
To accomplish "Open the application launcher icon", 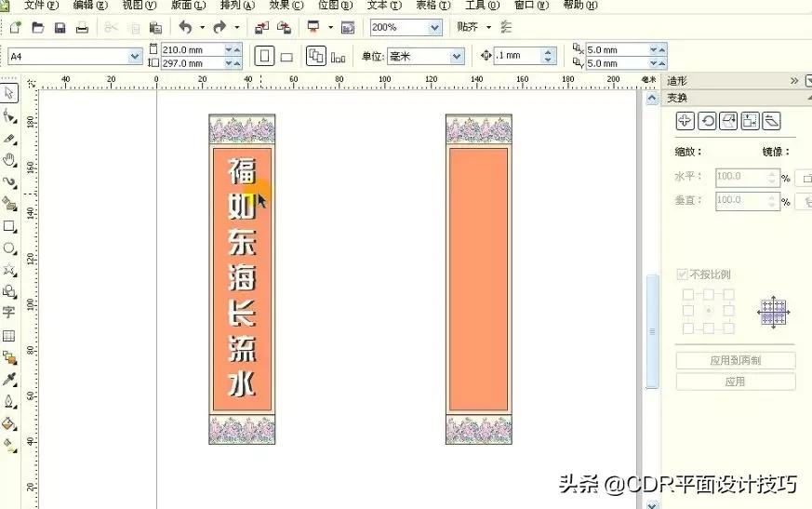I will click(313, 27).
